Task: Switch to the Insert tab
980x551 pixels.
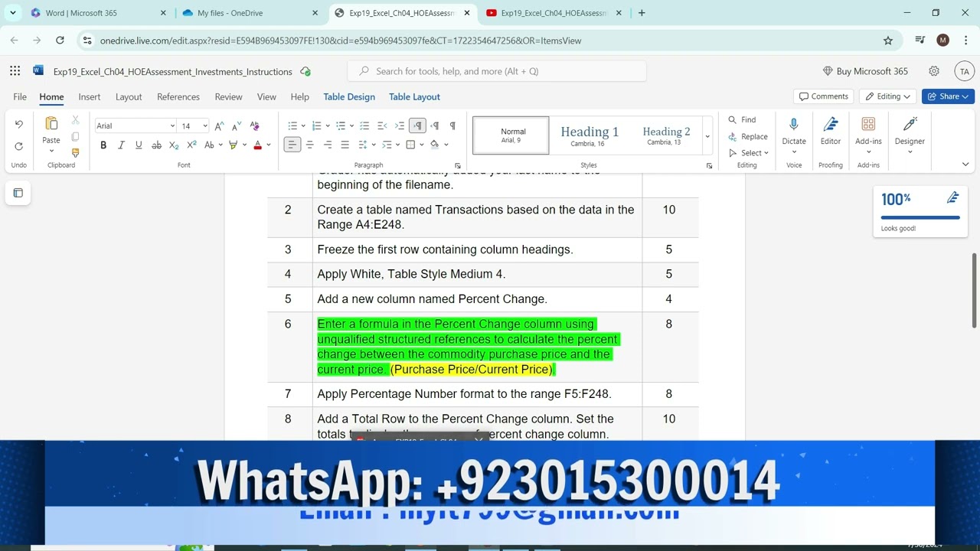Action: [90, 97]
